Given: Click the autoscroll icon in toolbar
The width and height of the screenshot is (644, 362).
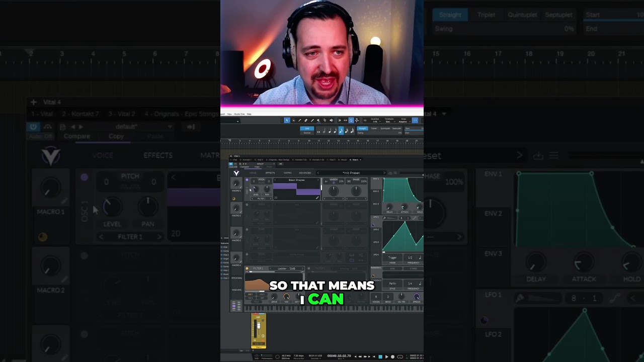Looking at the screenshot, I should tap(340, 120).
